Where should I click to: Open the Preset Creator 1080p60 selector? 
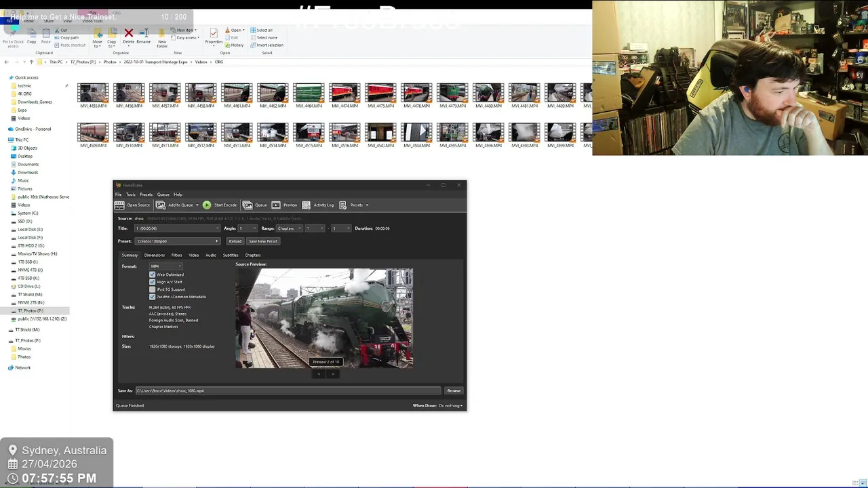click(178, 241)
